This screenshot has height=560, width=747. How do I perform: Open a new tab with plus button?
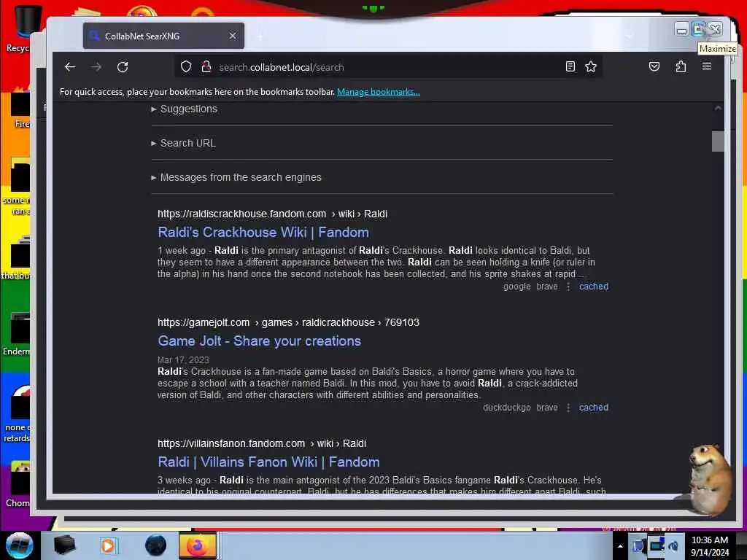260,36
